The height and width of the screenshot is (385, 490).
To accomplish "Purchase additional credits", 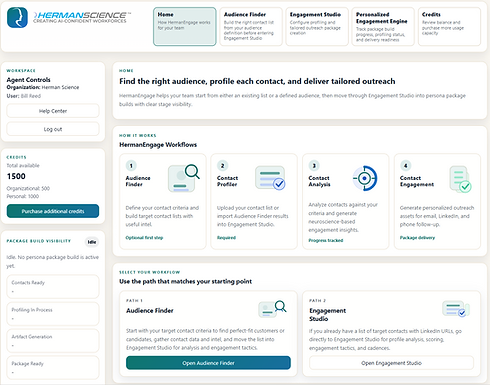I will 53,211.
